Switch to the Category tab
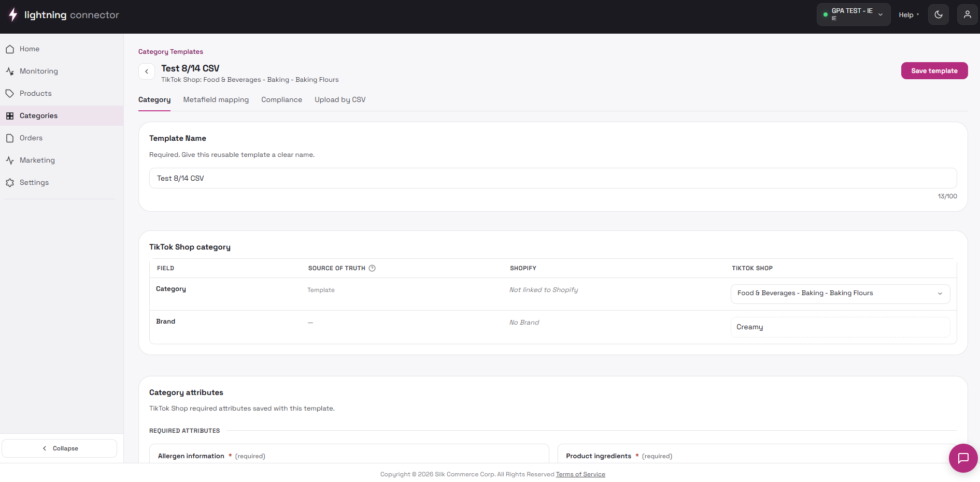 coord(154,100)
